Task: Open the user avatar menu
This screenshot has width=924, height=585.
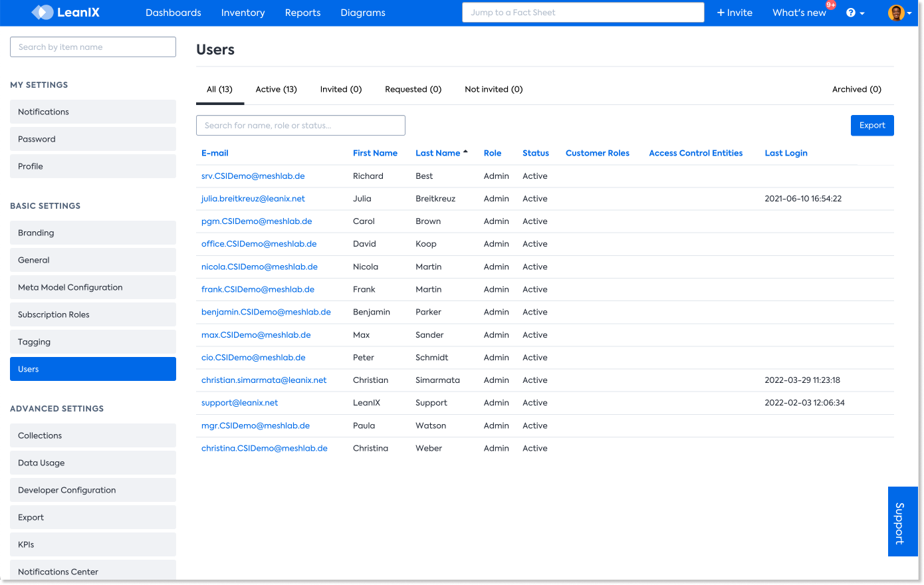Action: 899,13
